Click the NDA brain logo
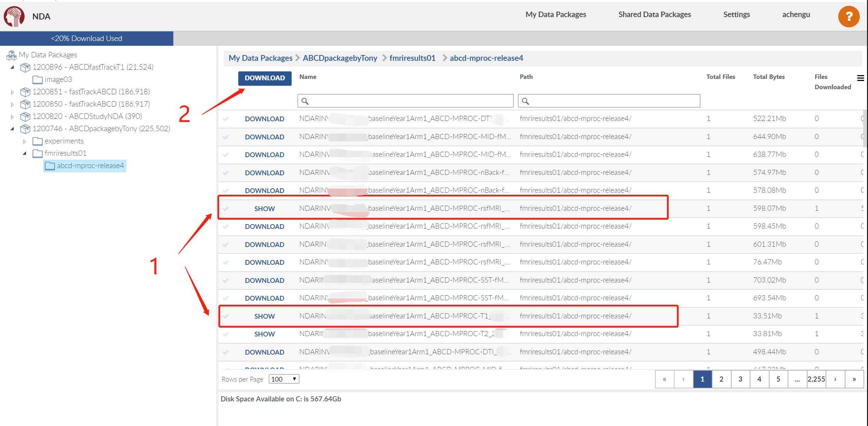Image resolution: width=868 pixels, height=426 pixels. [x=14, y=16]
